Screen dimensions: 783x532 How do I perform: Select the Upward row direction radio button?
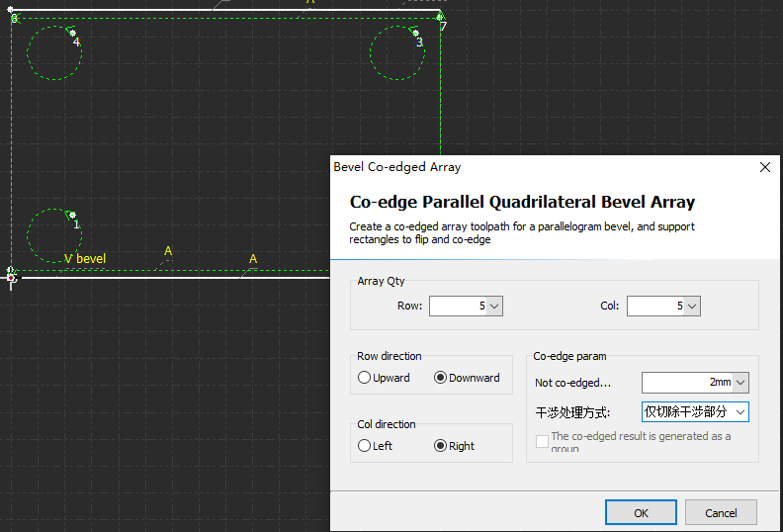click(364, 378)
